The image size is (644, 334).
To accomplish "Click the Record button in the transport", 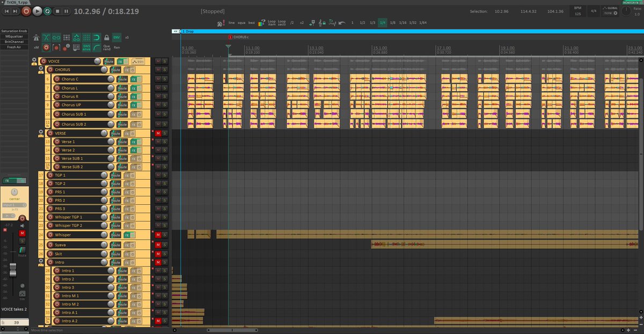I will [26, 10].
